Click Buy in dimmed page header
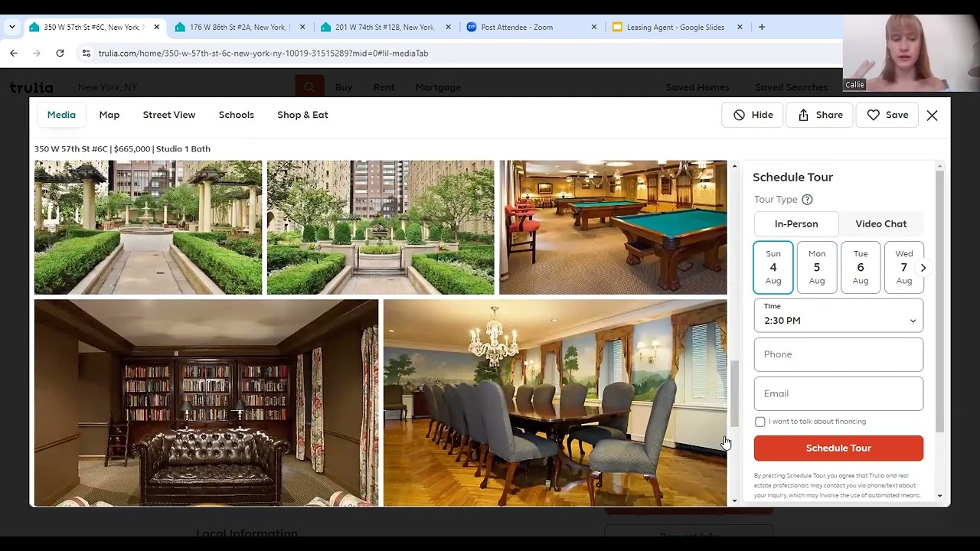The height and width of the screenshot is (551, 980). pos(344,87)
